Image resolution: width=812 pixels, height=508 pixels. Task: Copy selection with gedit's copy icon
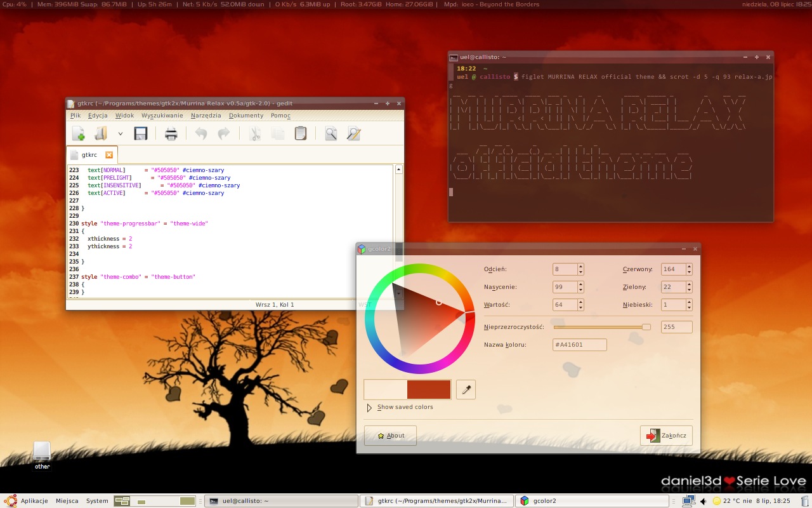coord(278,133)
